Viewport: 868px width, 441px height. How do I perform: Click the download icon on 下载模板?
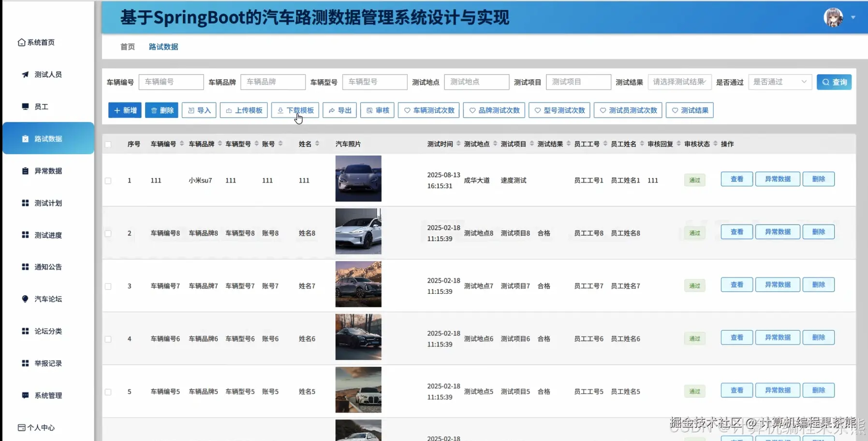tap(280, 111)
